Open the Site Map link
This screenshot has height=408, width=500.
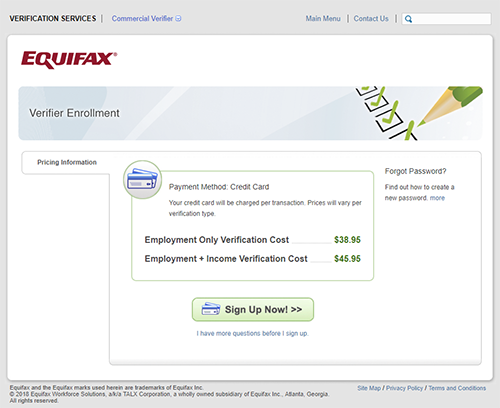coord(369,388)
